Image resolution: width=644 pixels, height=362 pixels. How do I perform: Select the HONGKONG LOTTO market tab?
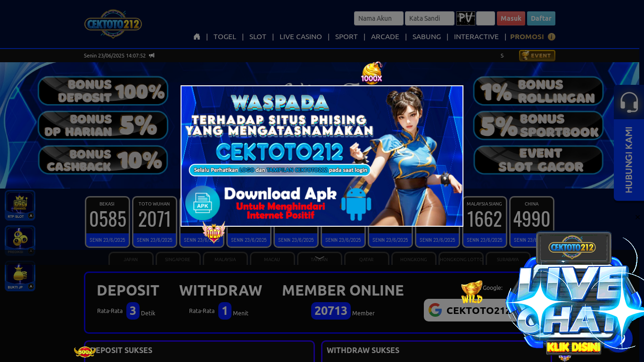(x=461, y=259)
